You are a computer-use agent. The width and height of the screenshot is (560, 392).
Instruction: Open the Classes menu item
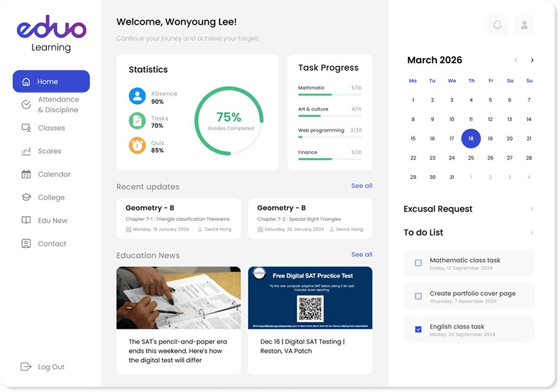[44, 128]
